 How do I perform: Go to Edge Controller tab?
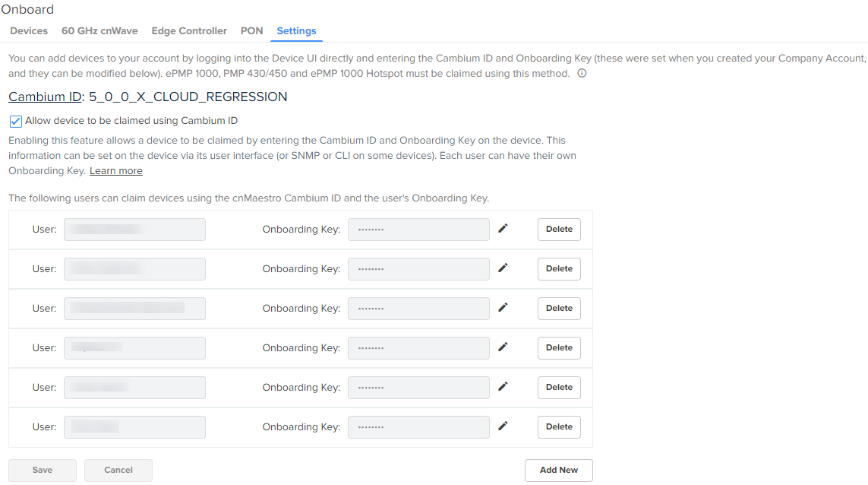pyautogui.click(x=189, y=31)
